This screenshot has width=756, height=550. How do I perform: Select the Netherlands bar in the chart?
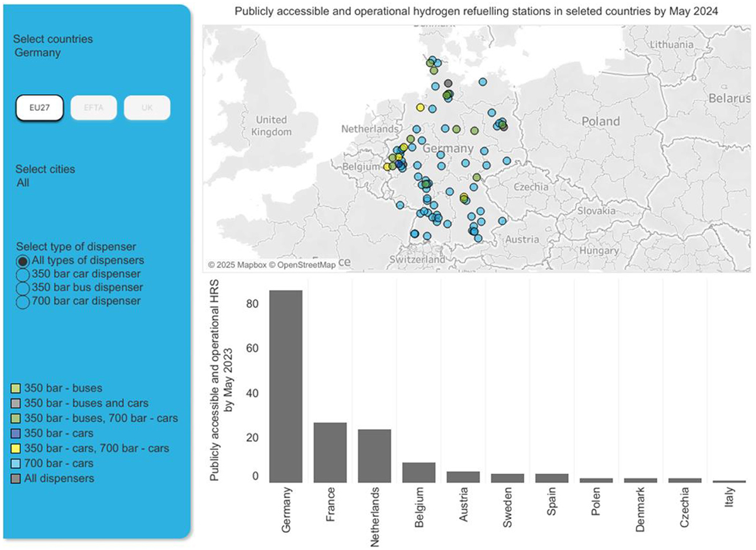pyautogui.click(x=374, y=456)
